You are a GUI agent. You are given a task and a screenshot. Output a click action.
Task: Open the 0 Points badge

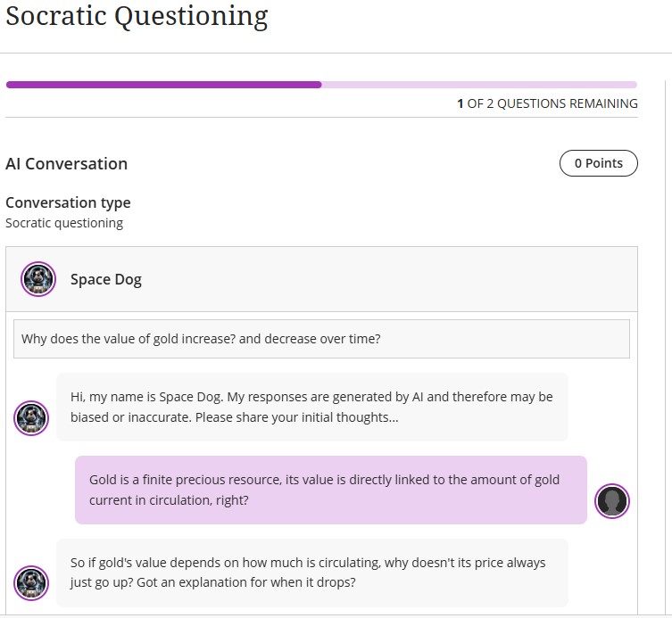coord(598,163)
